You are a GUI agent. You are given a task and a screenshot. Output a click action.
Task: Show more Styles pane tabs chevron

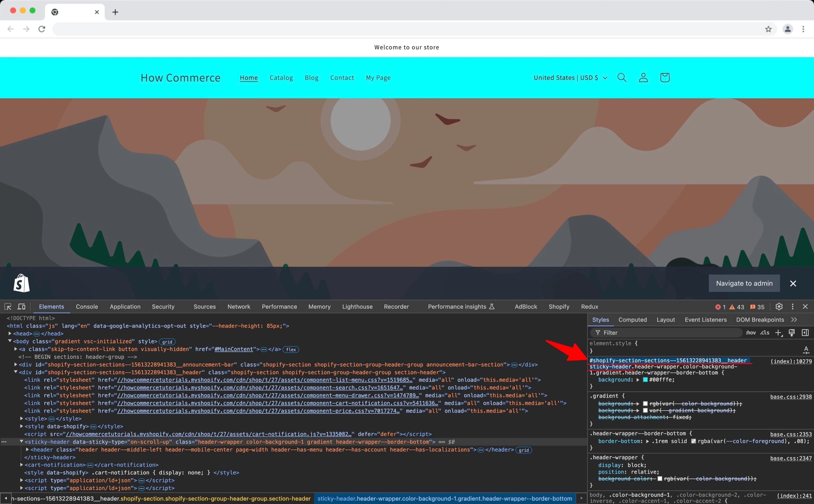pyautogui.click(x=794, y=320)
